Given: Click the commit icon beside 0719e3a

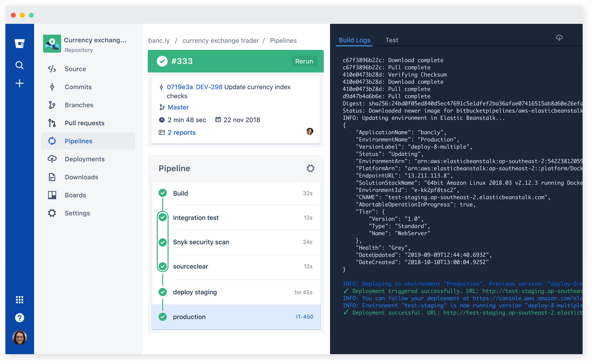Looking at the screenshot, I should (x=161, y=87).
